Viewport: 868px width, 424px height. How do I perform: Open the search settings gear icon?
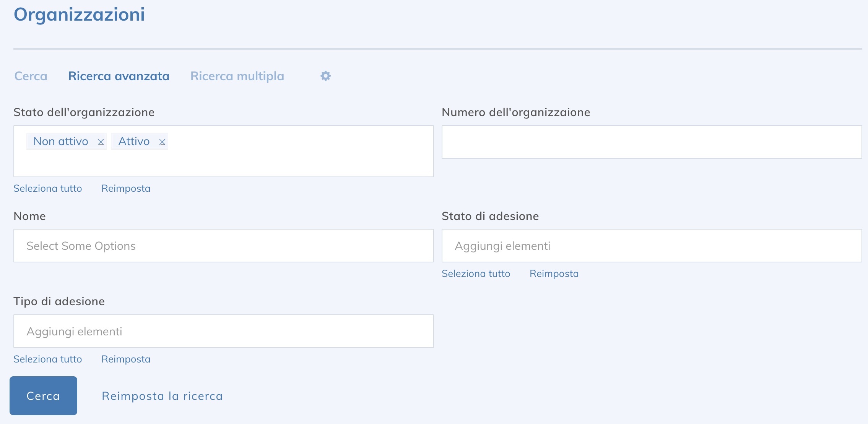coord(325,76)
